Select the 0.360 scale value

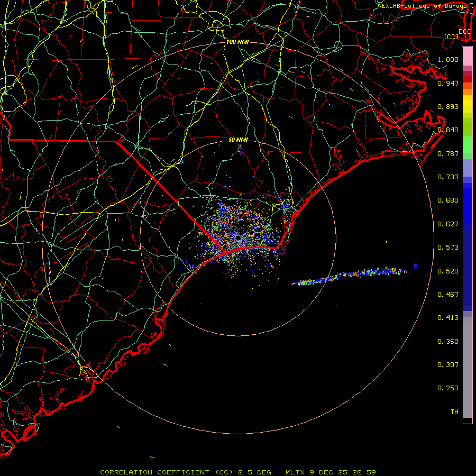click(448, 341)
